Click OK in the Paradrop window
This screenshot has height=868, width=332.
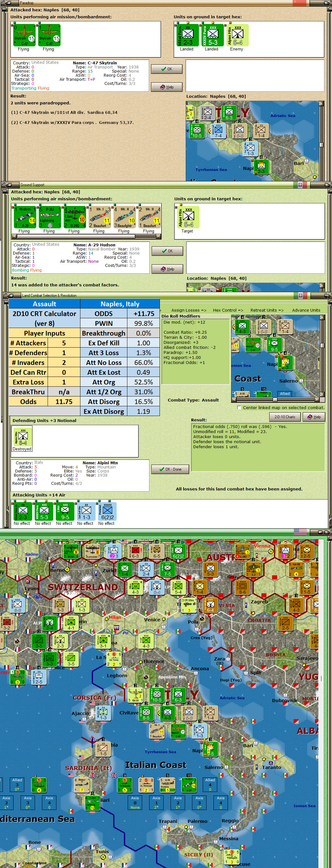pyautogui.click(x=167, y=69)
